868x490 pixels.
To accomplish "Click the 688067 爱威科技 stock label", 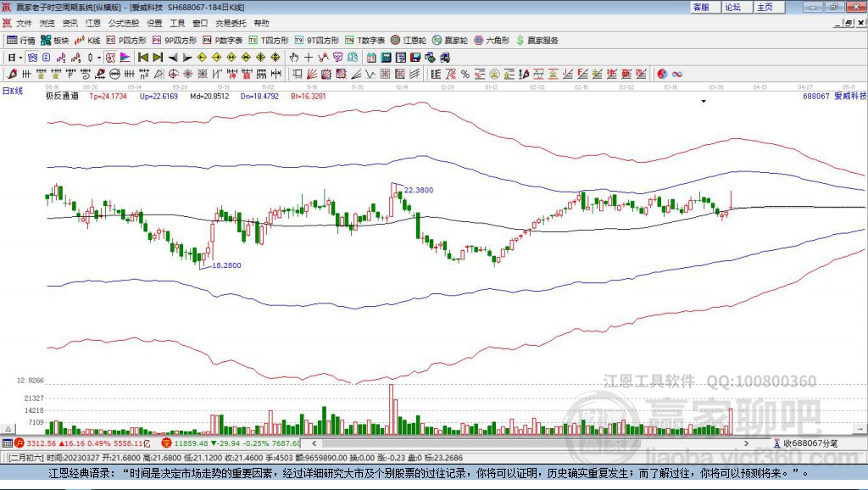I will pos(835,96).
